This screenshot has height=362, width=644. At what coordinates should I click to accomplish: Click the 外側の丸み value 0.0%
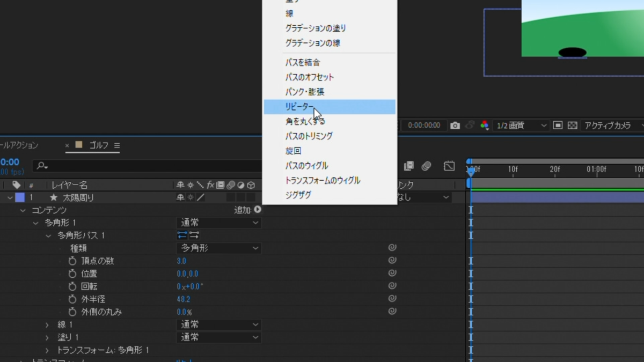(184, 312)
